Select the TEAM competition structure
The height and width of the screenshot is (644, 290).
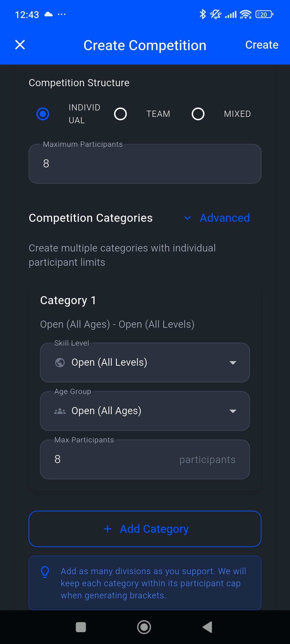coord(120,114)
